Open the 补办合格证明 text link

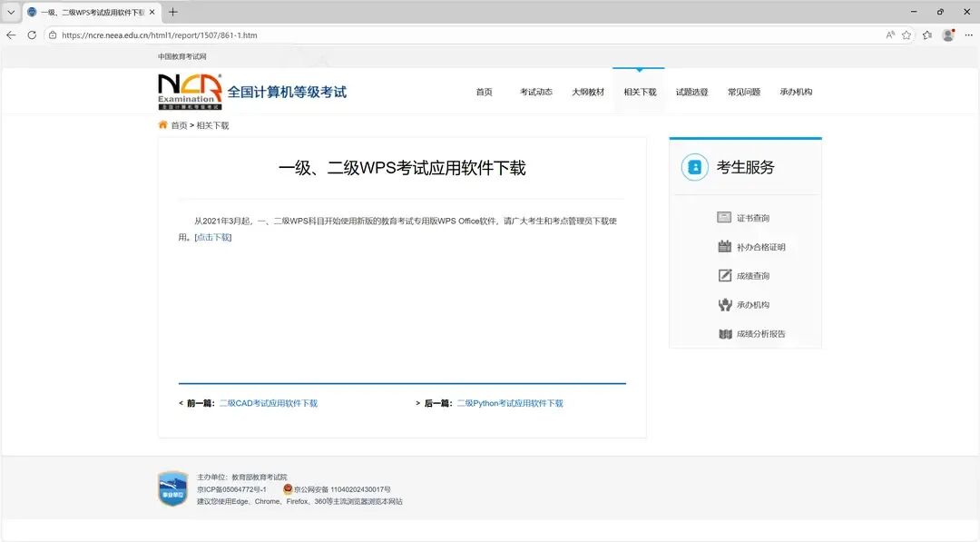coord(760,247)
